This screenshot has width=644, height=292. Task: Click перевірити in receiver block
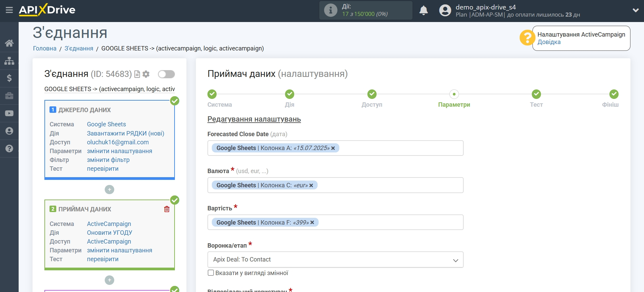coord(103,259)
